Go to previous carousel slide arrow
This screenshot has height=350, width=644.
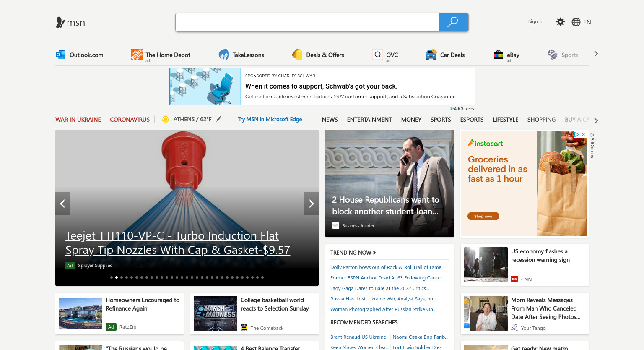pos(63,204)
